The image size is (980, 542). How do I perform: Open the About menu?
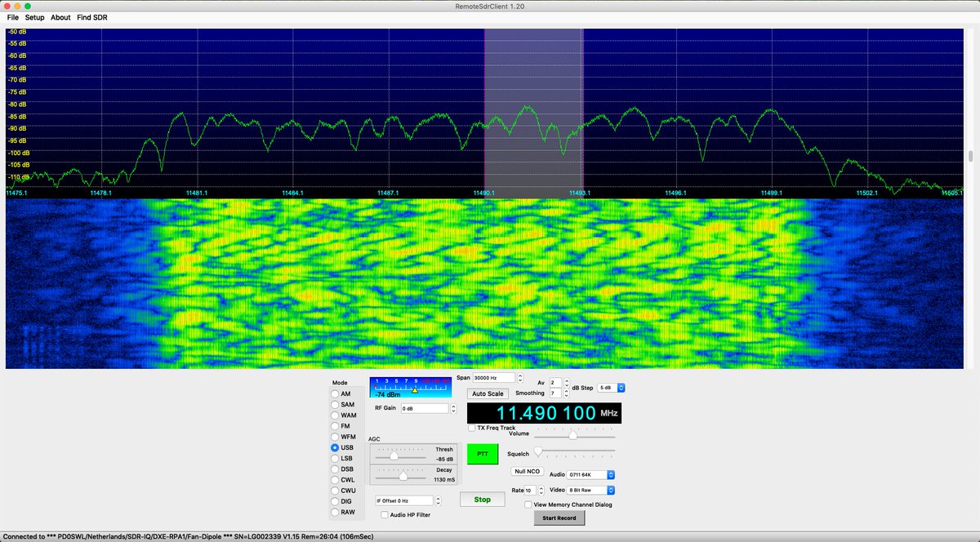(x=60, y=17)
